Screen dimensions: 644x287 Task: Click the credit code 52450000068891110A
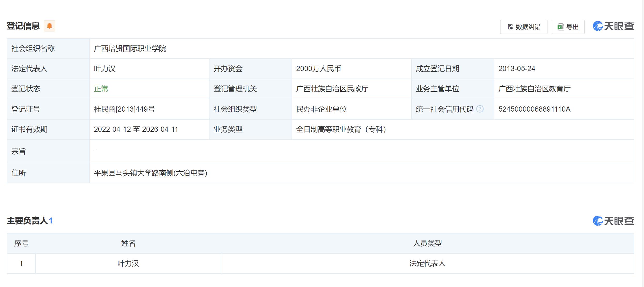tap(534, 109)
